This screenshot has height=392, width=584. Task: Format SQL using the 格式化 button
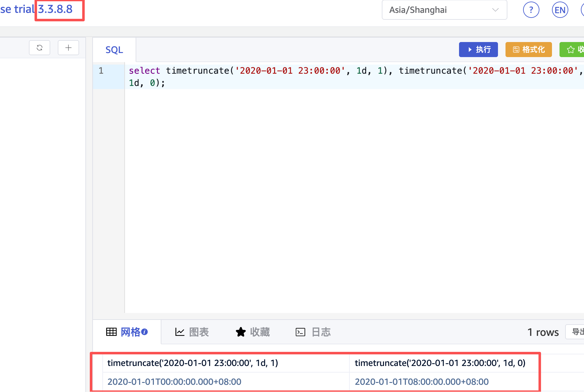[528, 50]
